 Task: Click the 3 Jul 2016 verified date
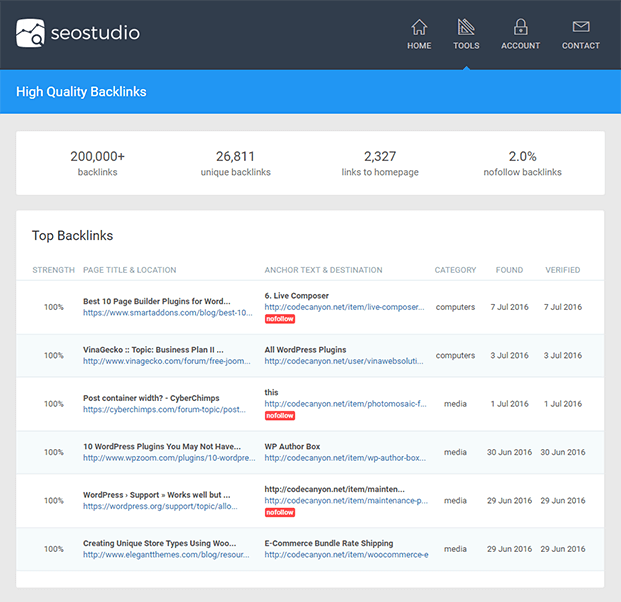tap(563, 355)
